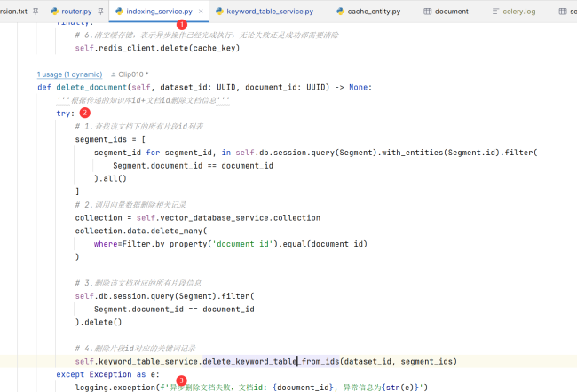Click the table icon on document tab
The image size is (577, 392).
coord(427,12)
